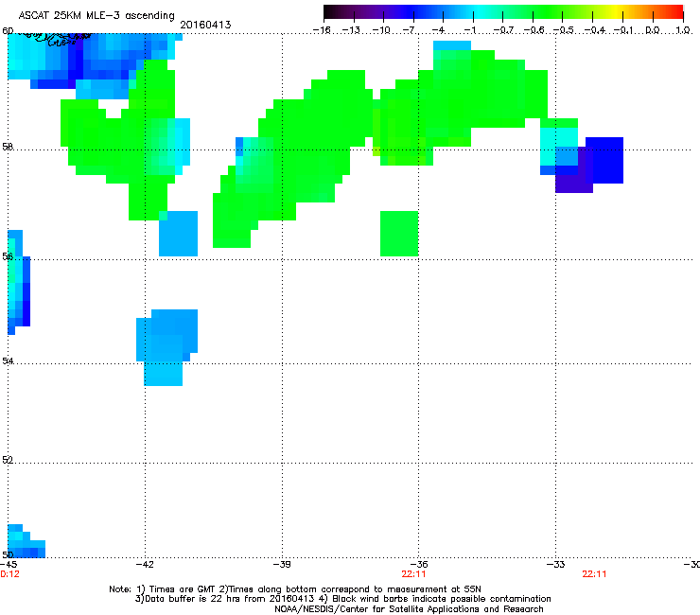Click the 'Data buffer is 22 hrs' note line
This screenshot has width=700, height=615.
[x=342, y=599]
